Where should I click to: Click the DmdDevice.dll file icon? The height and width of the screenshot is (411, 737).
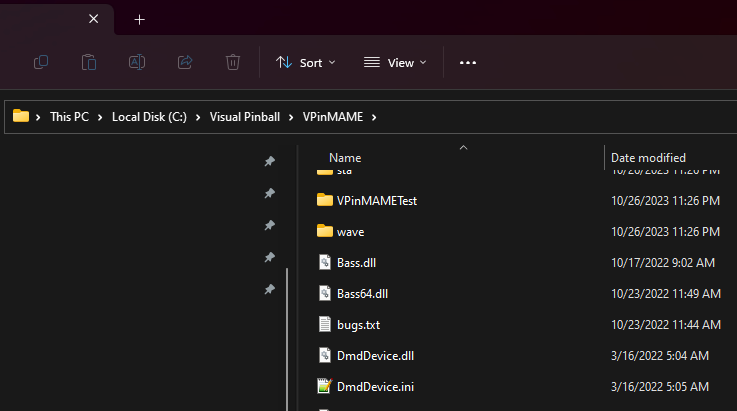(x=325, y=355)
